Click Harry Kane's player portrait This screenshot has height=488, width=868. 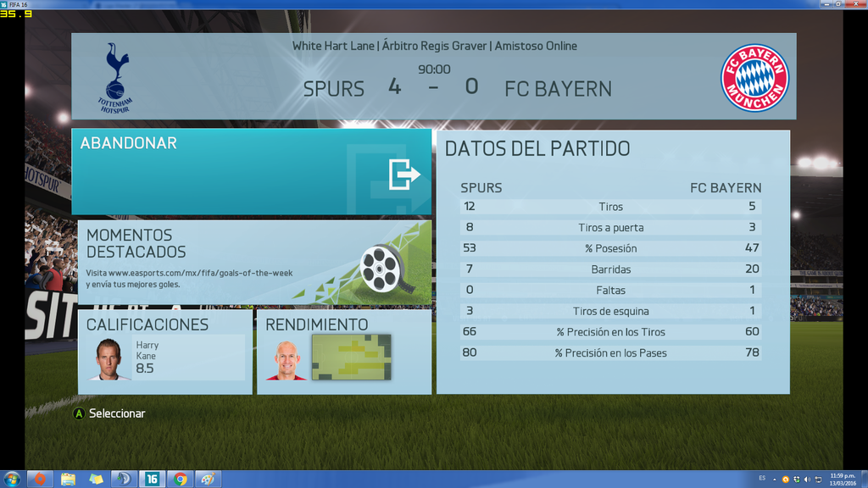(x=109, y=359)
